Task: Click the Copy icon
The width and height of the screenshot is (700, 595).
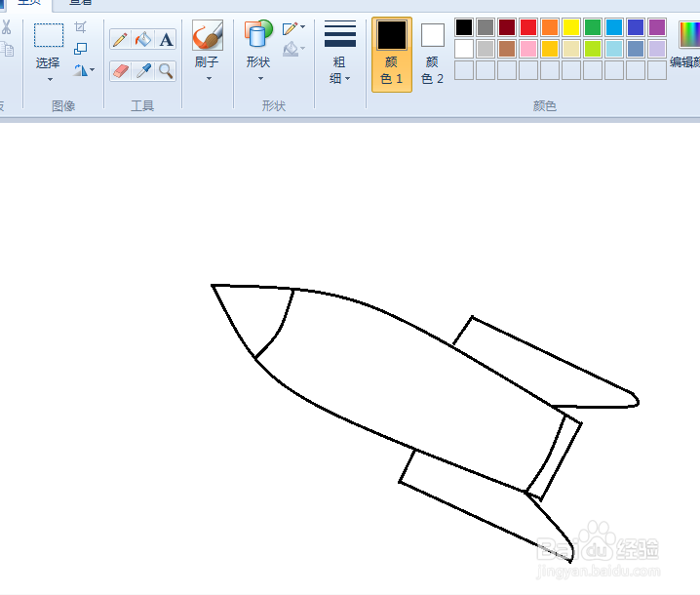Action: click(x=7, y=49)
